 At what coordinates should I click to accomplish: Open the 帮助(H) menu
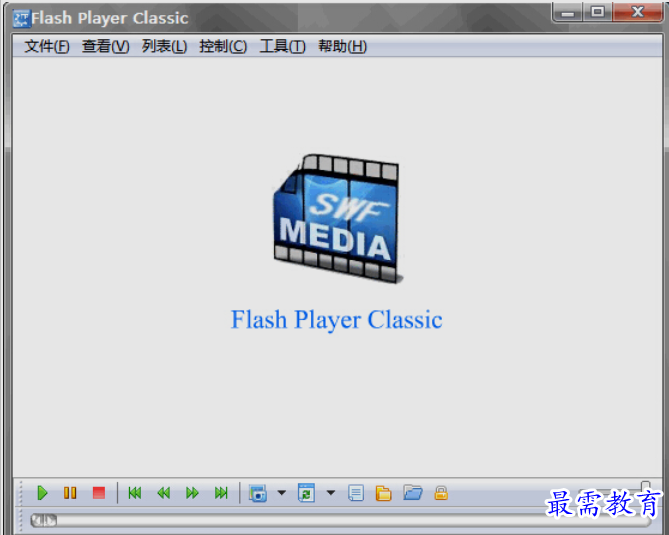point(342,46)
